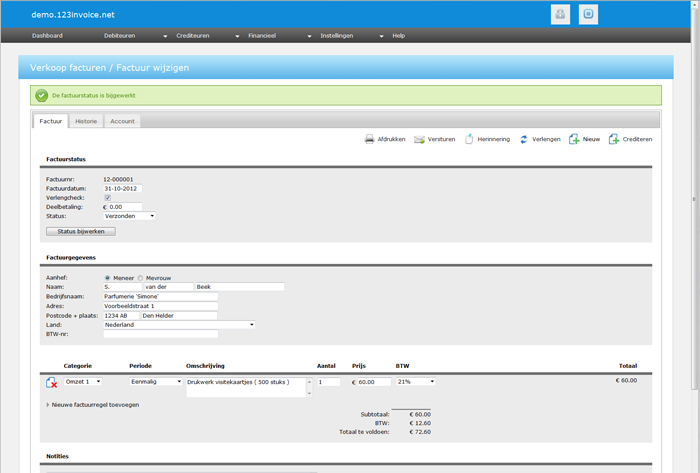Click the Versturen envelope icon

coord(420,139)
